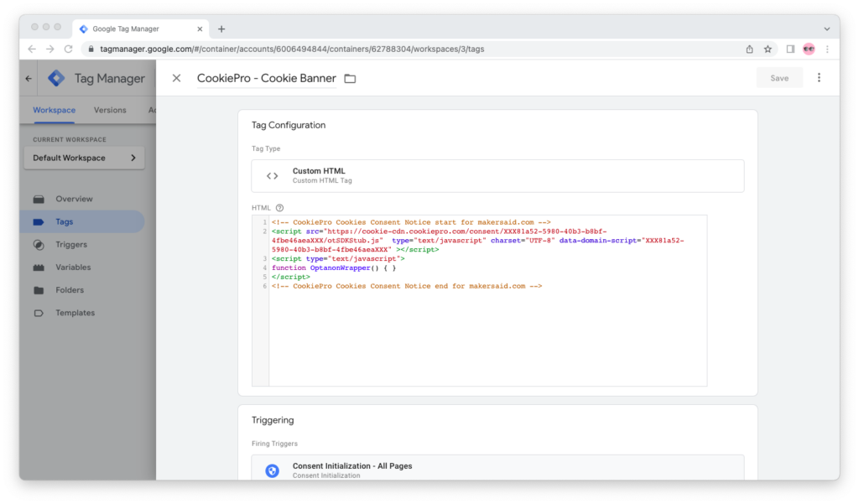The width and height of the screenshot is (859, 504).
Task: Switch to the Versions tab
Action: pos(110,110)
